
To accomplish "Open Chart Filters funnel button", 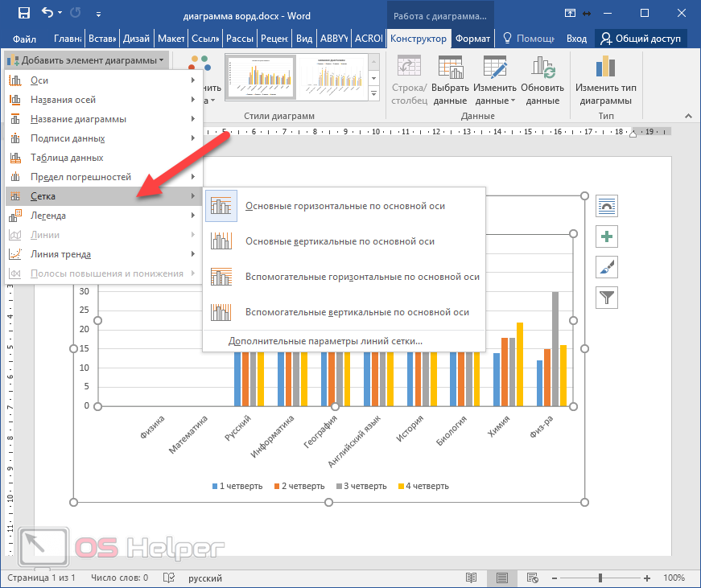I will pos(606,298).
